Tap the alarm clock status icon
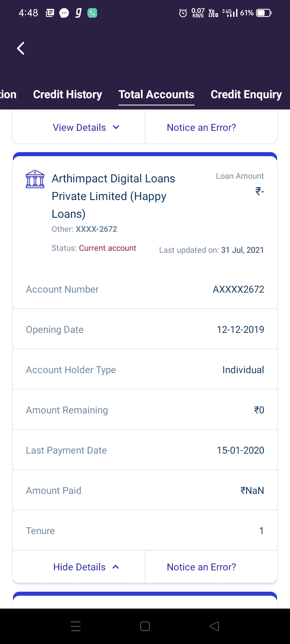The width and height of the screenshot is (290, 644). (183, 13)
